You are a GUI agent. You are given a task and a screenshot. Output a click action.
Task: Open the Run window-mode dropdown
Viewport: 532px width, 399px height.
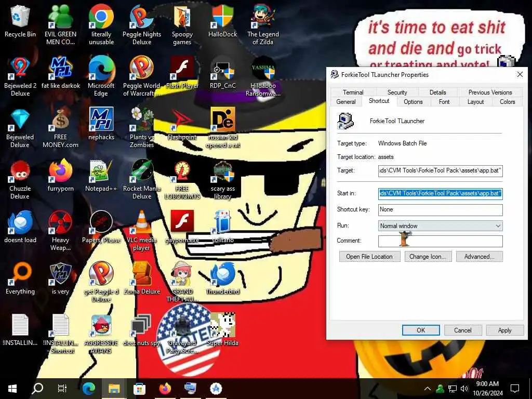[441, 226]
